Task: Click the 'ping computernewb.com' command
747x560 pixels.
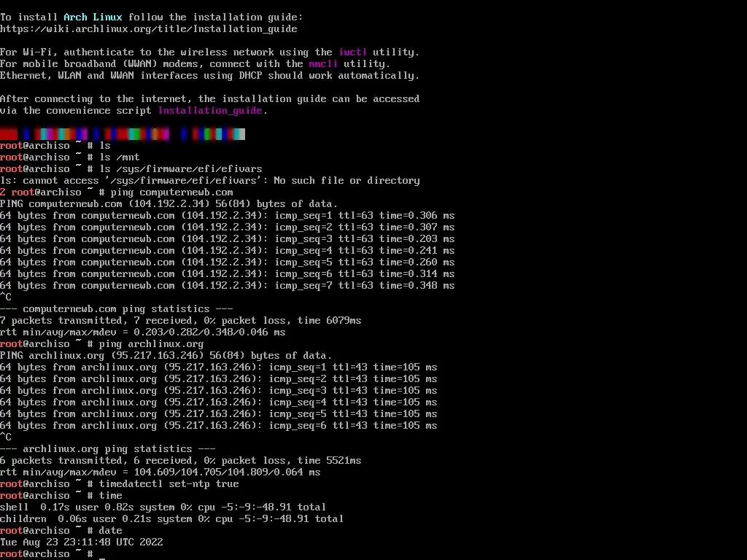Action: 172,192
